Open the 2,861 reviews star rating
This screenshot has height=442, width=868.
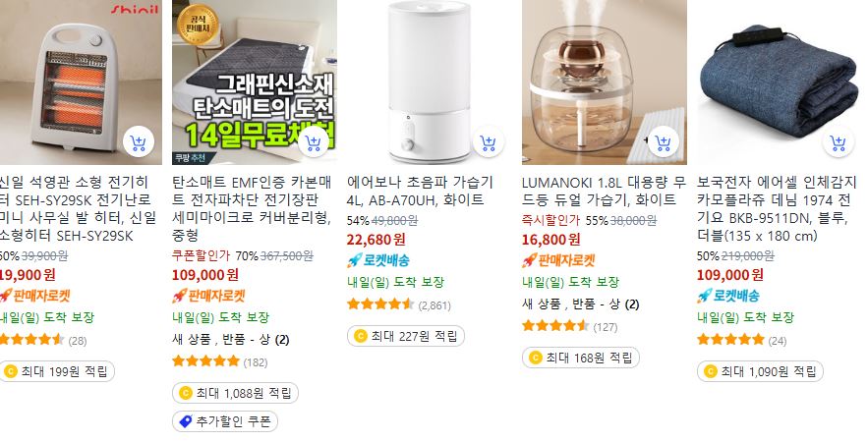coord(399,304)
